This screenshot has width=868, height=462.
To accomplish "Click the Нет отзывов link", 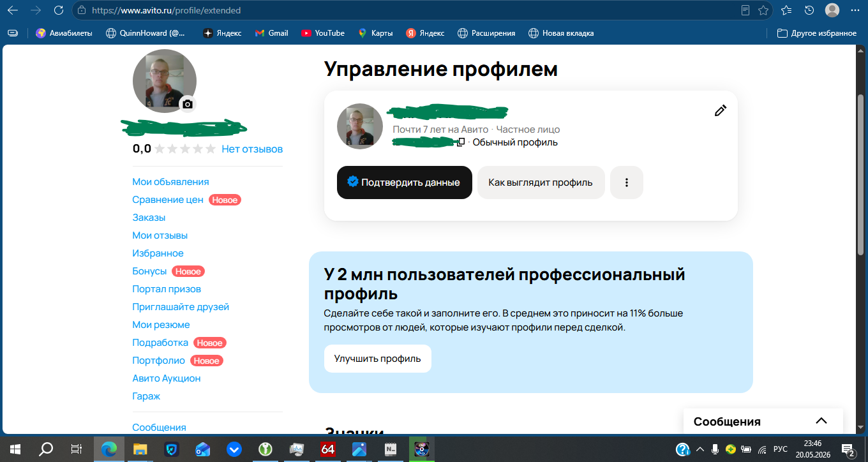I will [x=252, y=149].
